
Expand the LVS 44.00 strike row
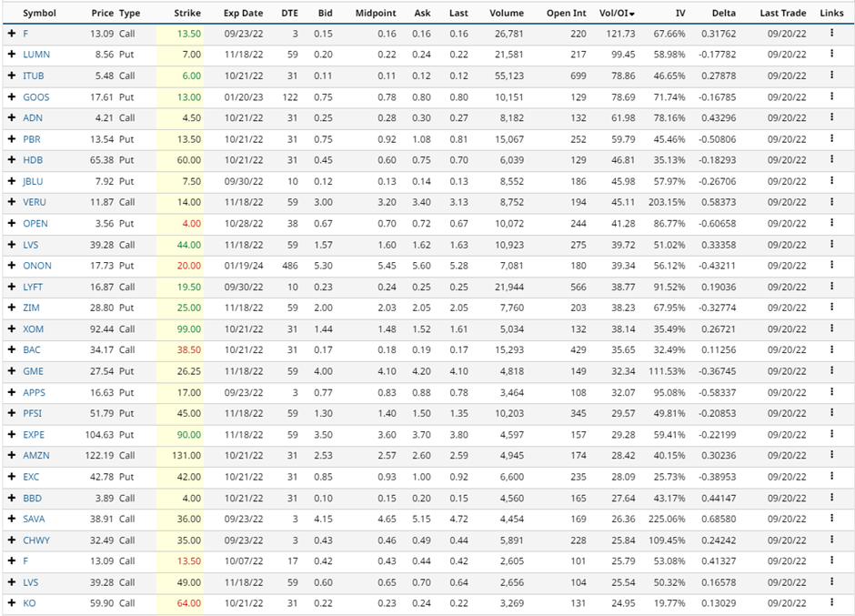[12, 245]
